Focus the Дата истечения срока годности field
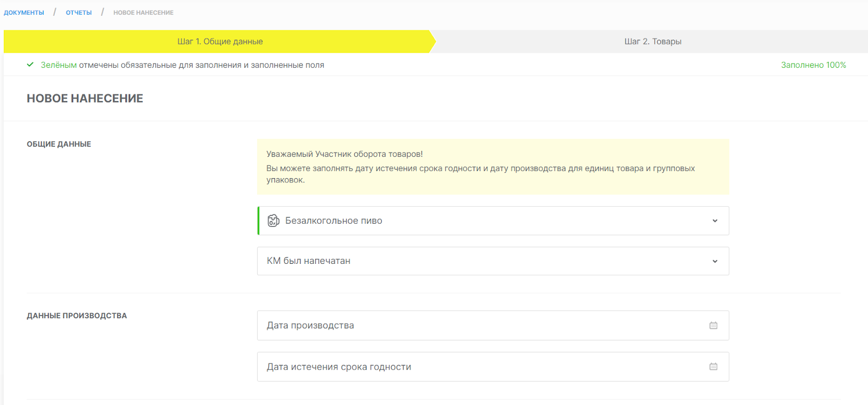 493,367
